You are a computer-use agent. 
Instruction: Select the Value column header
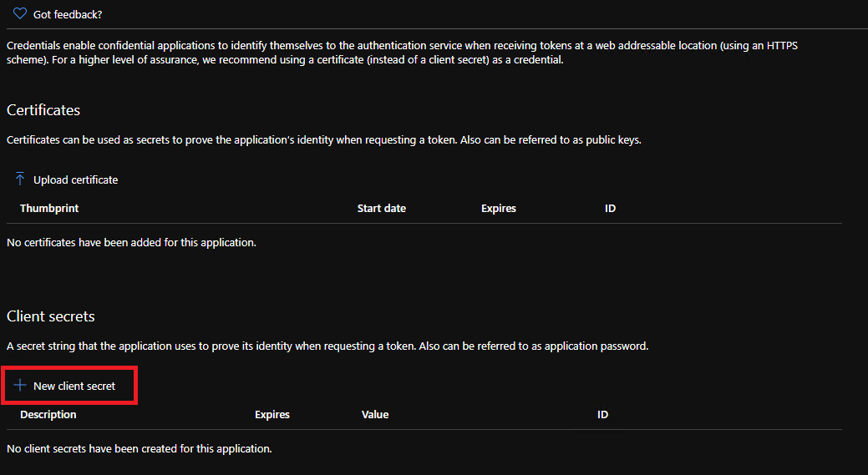pos(375,414)
